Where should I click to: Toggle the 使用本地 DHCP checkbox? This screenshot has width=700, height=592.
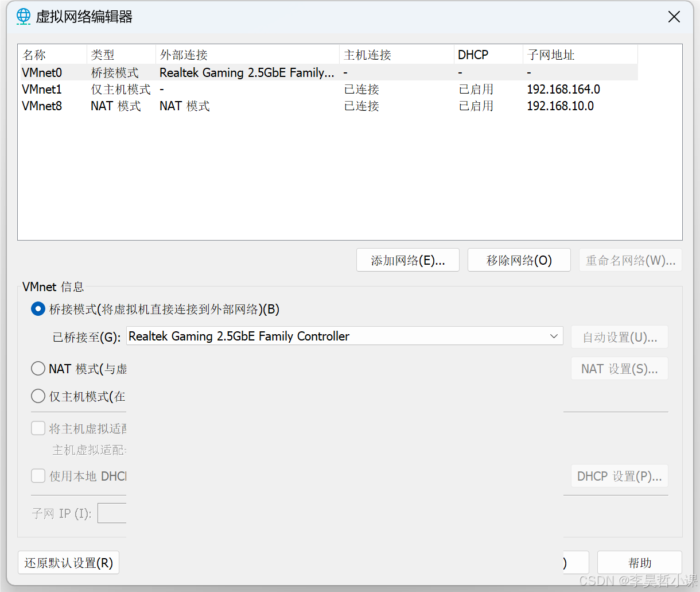point(38,475)
